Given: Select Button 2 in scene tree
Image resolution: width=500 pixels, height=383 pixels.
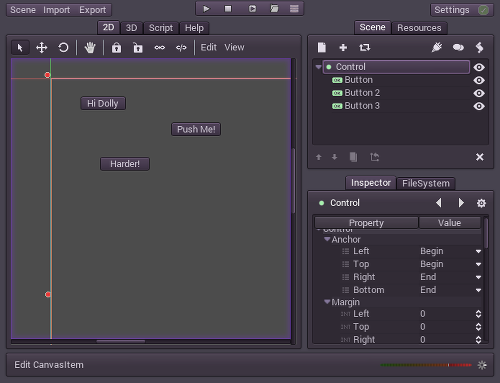Looking at the screenshot, I should pyautogui.click(x=362, y=93).
